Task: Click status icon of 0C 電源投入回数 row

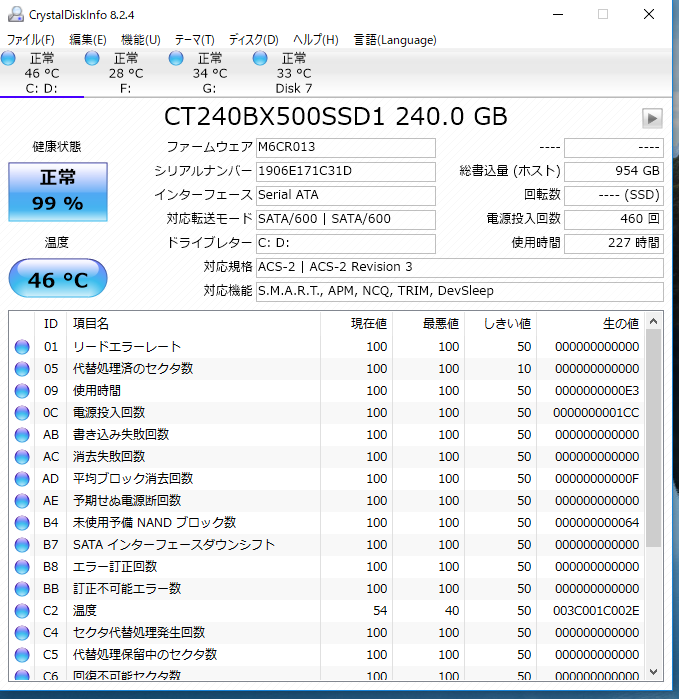Action: pos(22,413)
